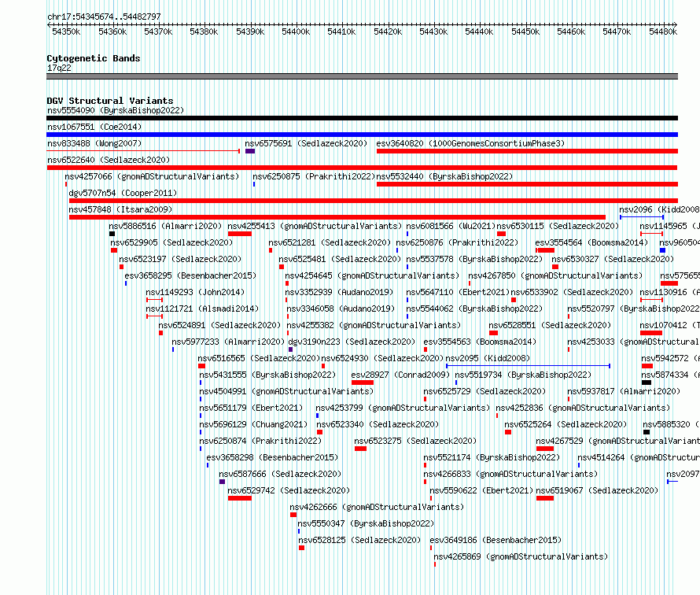The width and height of the screenshot is (700, 595).
Task: Click the red nsv6525264 variant glyph
Action: pos(508,432)
